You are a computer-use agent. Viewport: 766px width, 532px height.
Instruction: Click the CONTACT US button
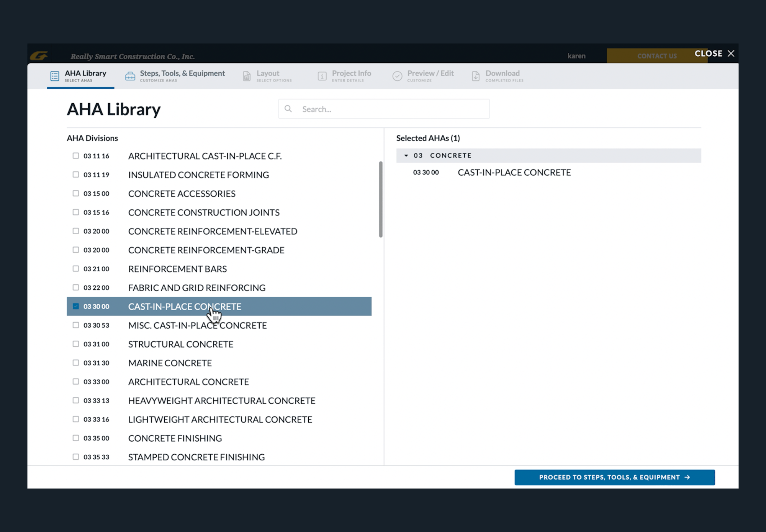657,56
